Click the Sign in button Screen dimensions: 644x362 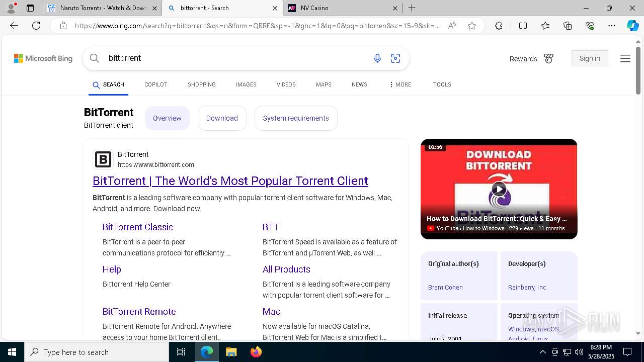point(590,58)
